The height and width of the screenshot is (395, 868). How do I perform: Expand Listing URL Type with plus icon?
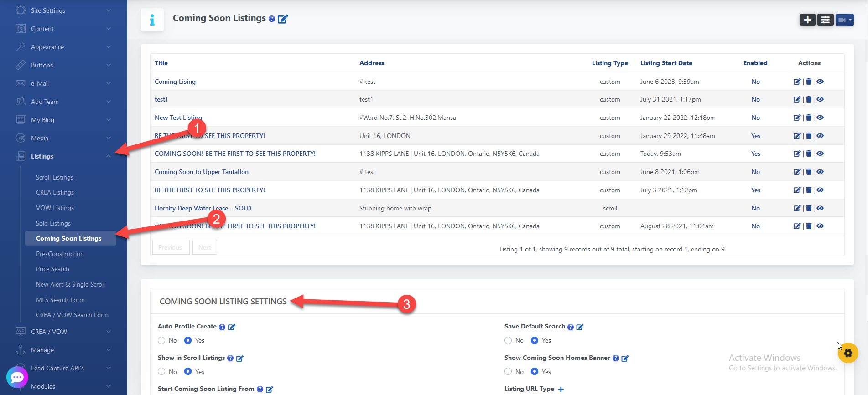pos(561,389)
